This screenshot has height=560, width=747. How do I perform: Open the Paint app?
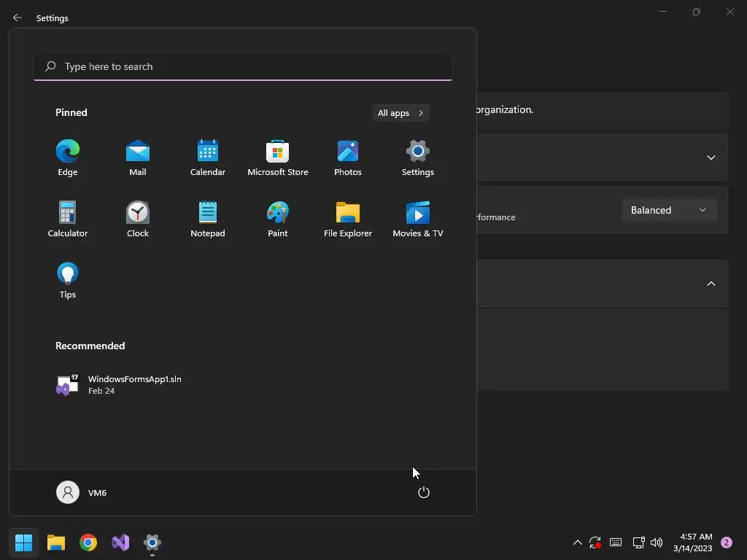coord(278,219)
